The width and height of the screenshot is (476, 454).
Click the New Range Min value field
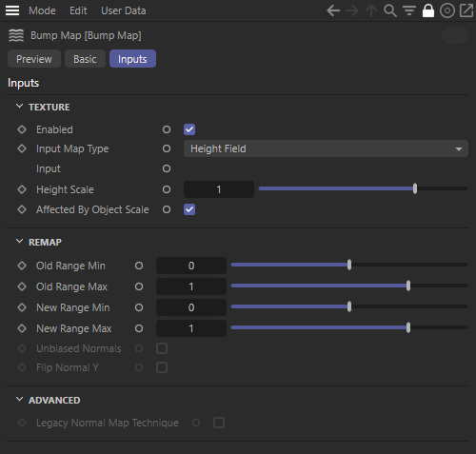coord(191,307)
